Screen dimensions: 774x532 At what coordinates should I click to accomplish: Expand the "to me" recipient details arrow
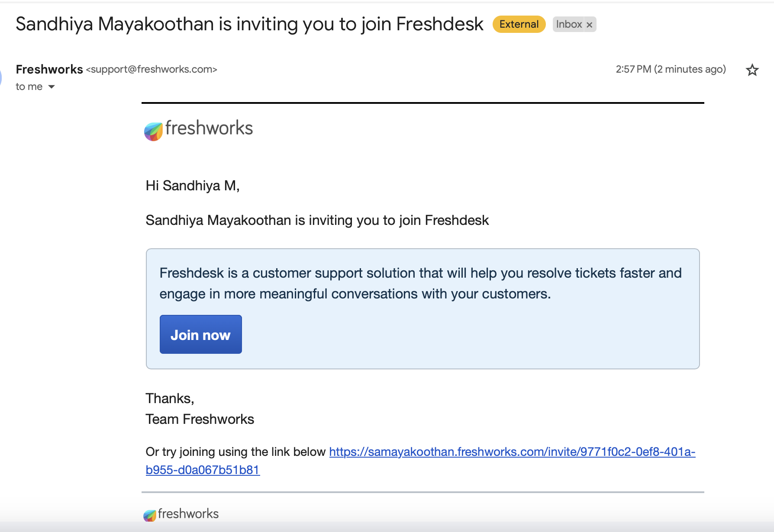click(52, 87)
